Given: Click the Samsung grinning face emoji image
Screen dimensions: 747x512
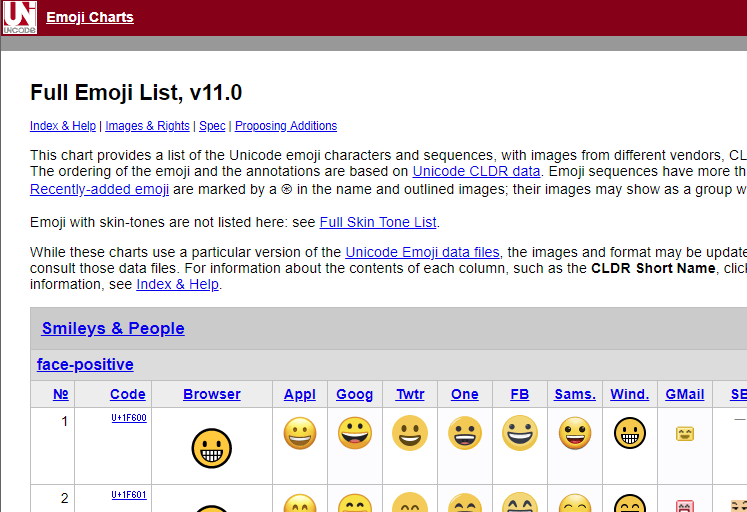Looking at the screenshot, I should (575, 434).
